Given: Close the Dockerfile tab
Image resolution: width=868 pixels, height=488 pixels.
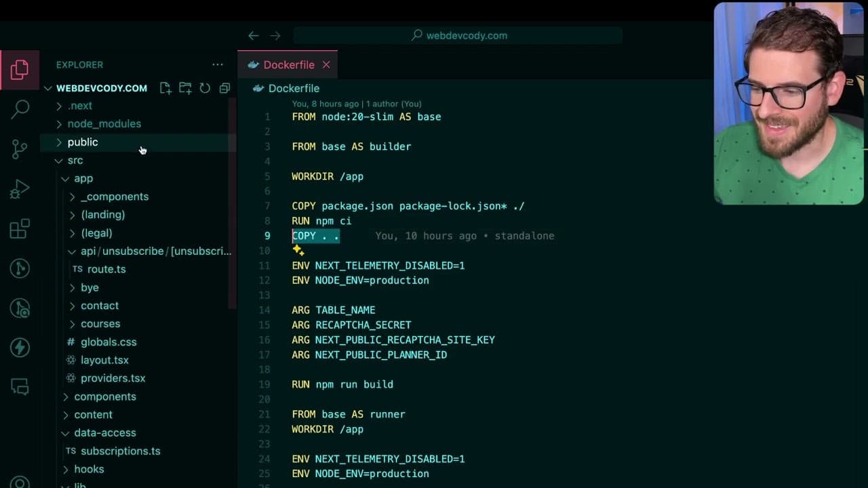Looking at the screenshot, I should [x=326, y=64].
